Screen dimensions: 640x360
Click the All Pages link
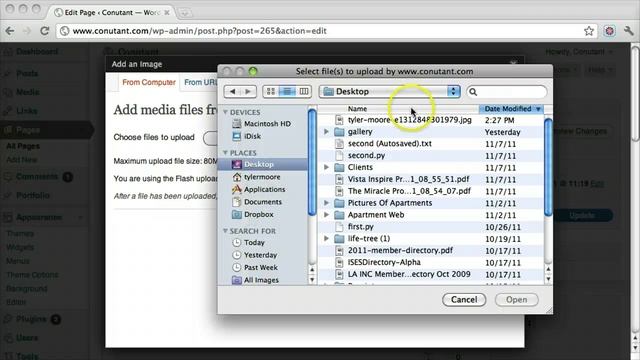(23, 146)
